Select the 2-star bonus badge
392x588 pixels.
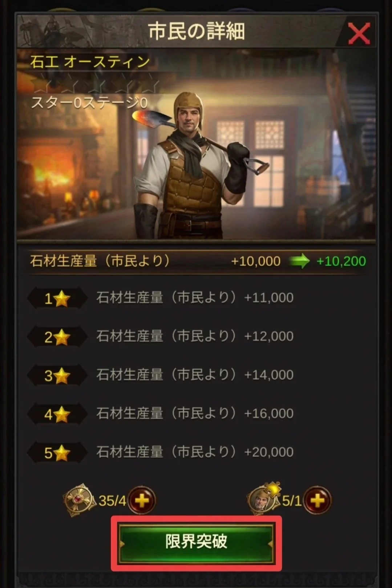click(57, 337)
